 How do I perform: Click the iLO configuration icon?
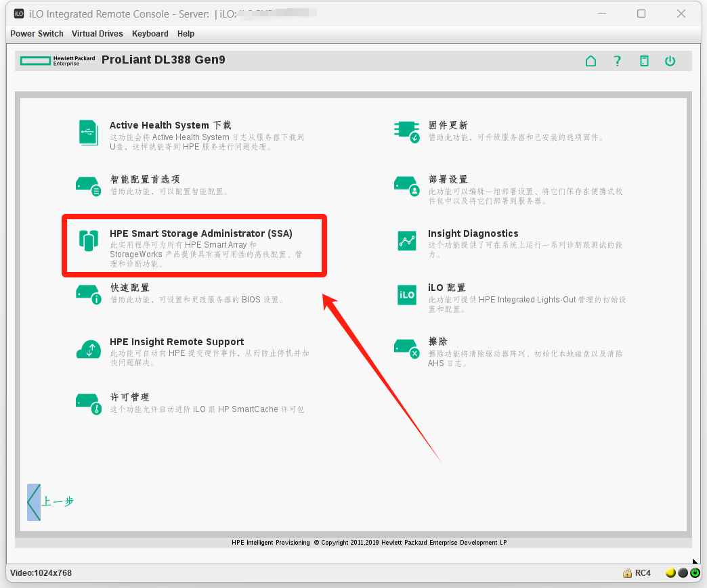(406, 294)
